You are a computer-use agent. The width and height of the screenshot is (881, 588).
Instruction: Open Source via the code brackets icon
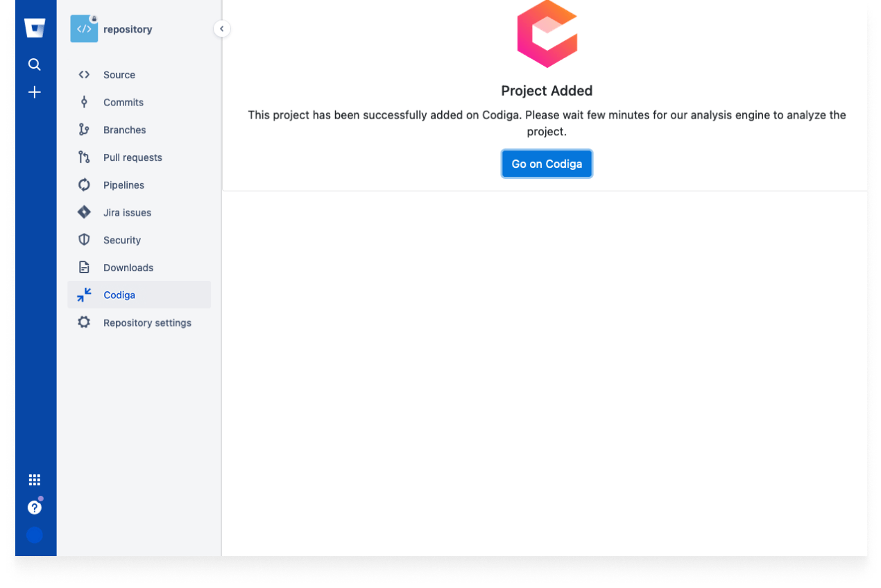(x=84, y=74)
